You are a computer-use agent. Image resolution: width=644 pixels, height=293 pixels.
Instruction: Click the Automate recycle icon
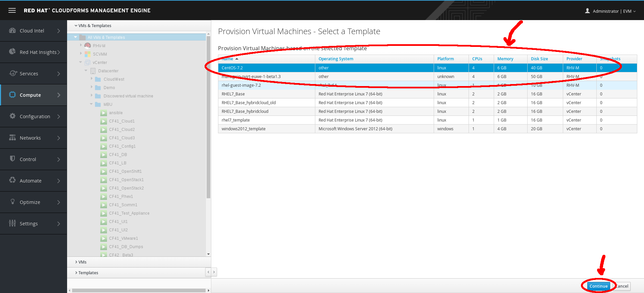coord(12,180)
